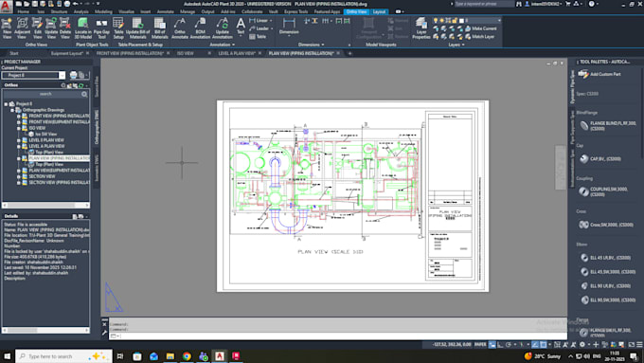
Task: Run the Update View tool
Action: tap(51, 28)
